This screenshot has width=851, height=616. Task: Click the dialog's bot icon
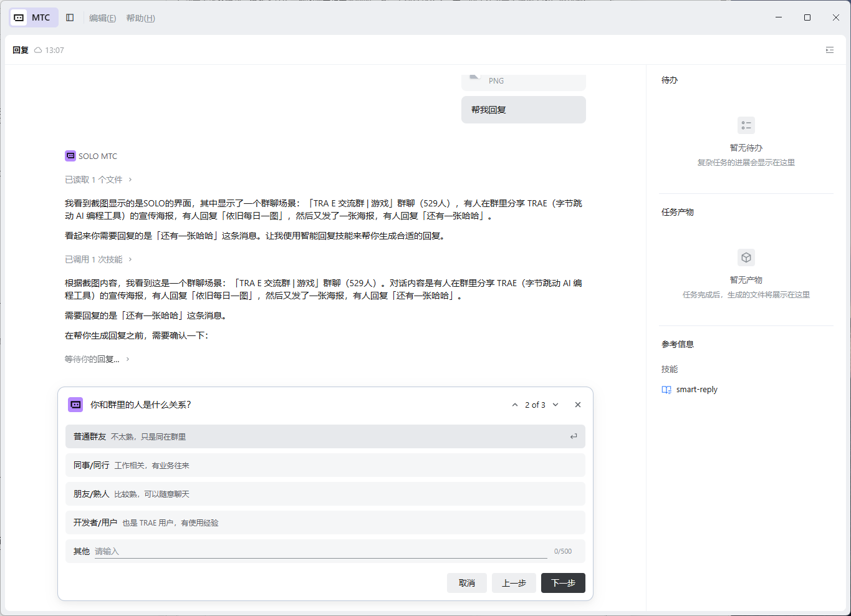[x=75, y=405]
